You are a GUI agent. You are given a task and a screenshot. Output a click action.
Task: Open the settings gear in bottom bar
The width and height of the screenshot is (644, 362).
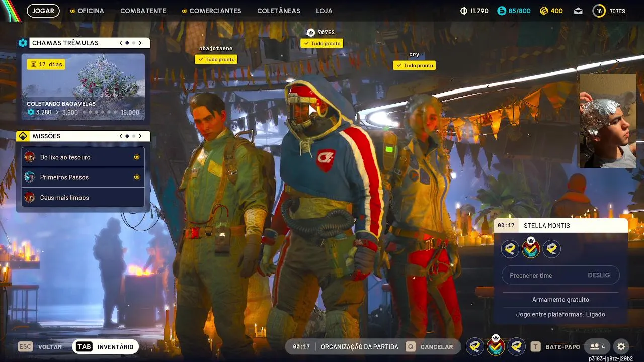(621, 347)
